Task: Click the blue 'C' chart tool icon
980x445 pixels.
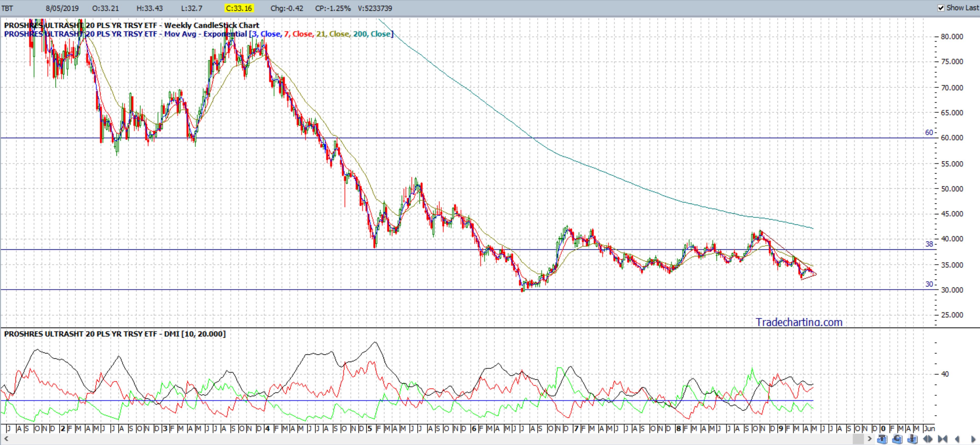Action: tap(898, 439)
